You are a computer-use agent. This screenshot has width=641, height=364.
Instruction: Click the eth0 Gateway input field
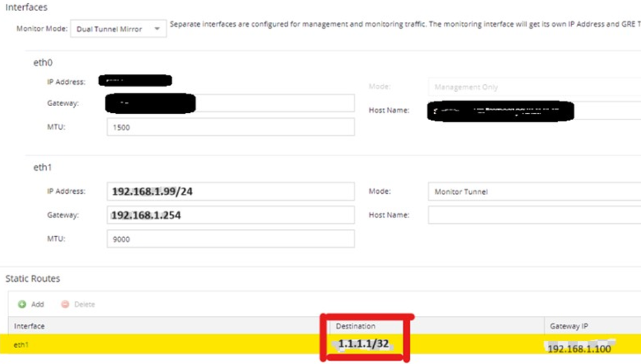(231, 103)
